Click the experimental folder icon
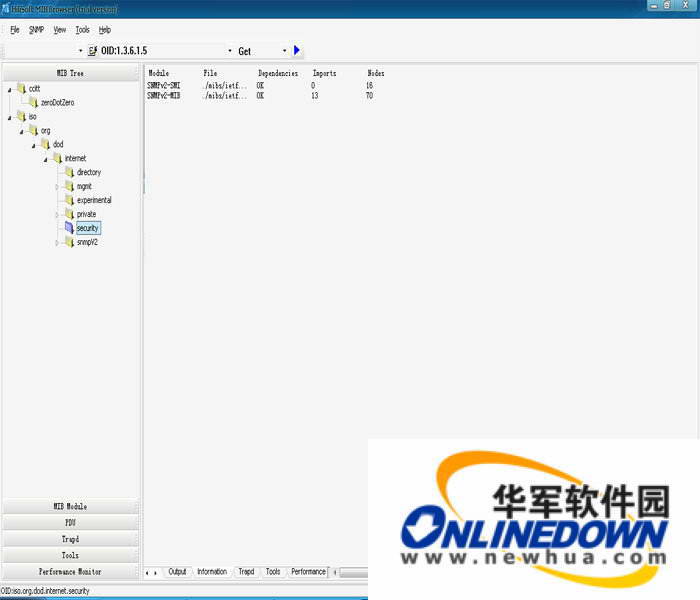This screenshot has height=600, width=700. [70, 200]
